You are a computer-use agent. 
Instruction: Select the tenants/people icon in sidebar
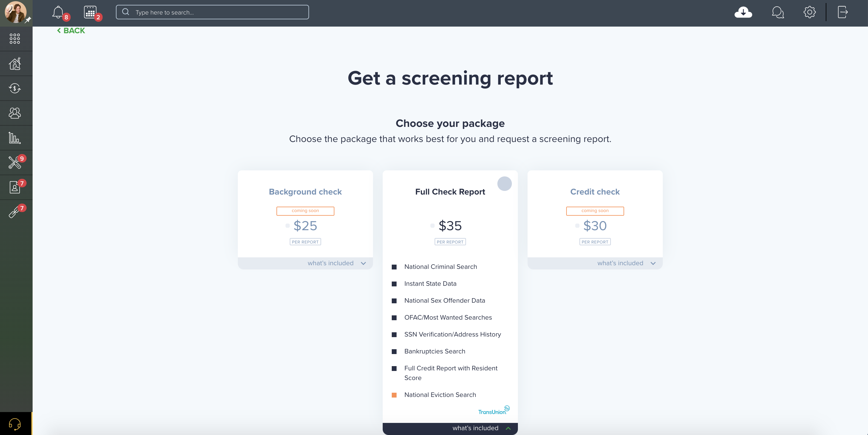15,113
